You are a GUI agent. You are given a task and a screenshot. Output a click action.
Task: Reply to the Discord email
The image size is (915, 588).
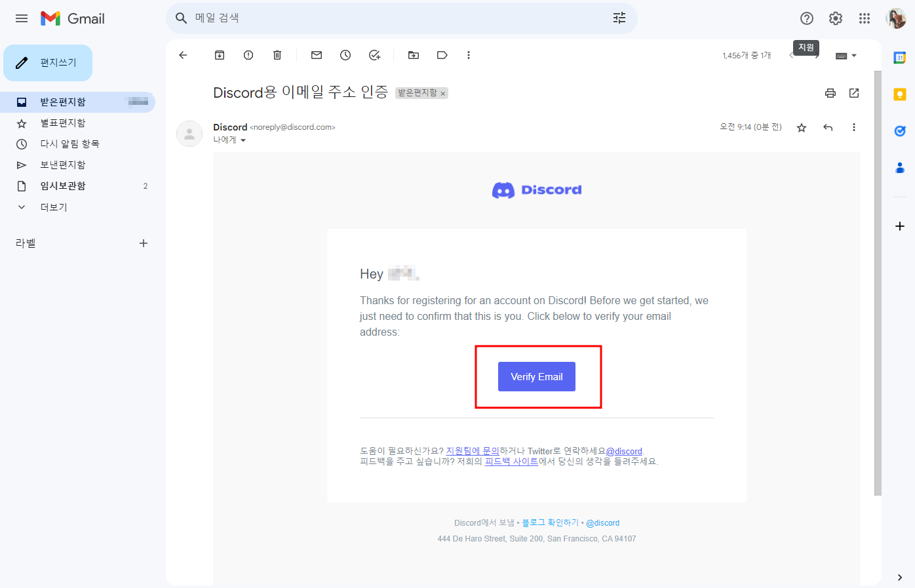click(828, 127)
